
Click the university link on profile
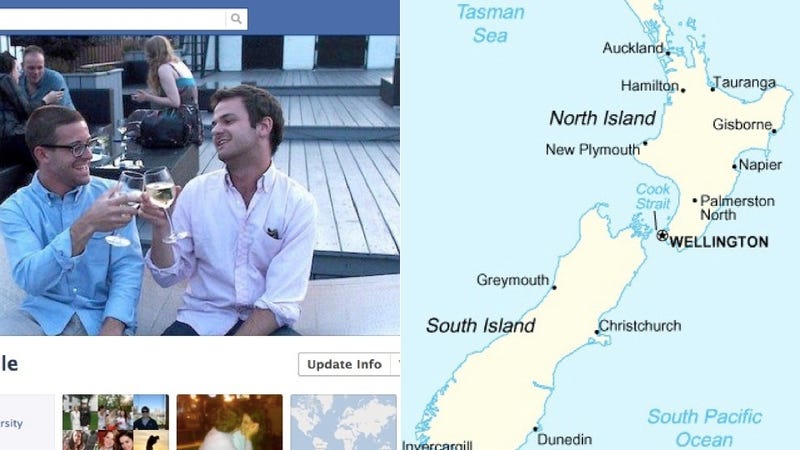point(11,423)
